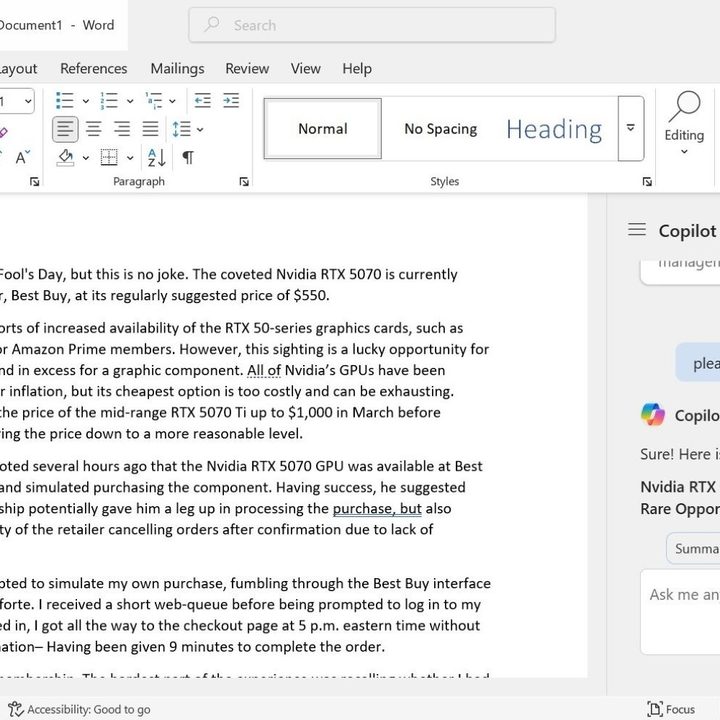Justify paragraph text
Viewport: 720px width, 720px height.
(150, 129)
